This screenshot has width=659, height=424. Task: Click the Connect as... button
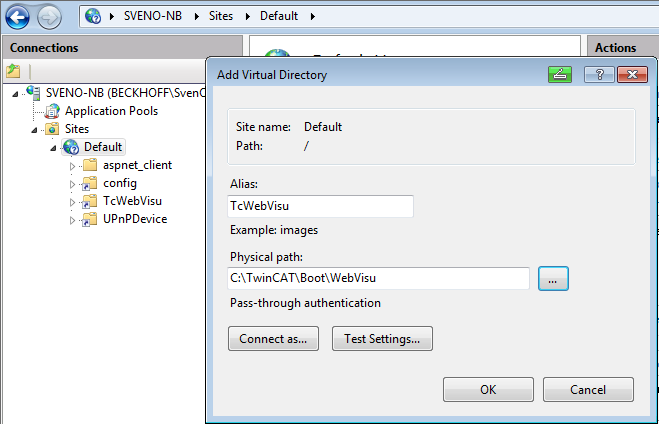(273, 339)
